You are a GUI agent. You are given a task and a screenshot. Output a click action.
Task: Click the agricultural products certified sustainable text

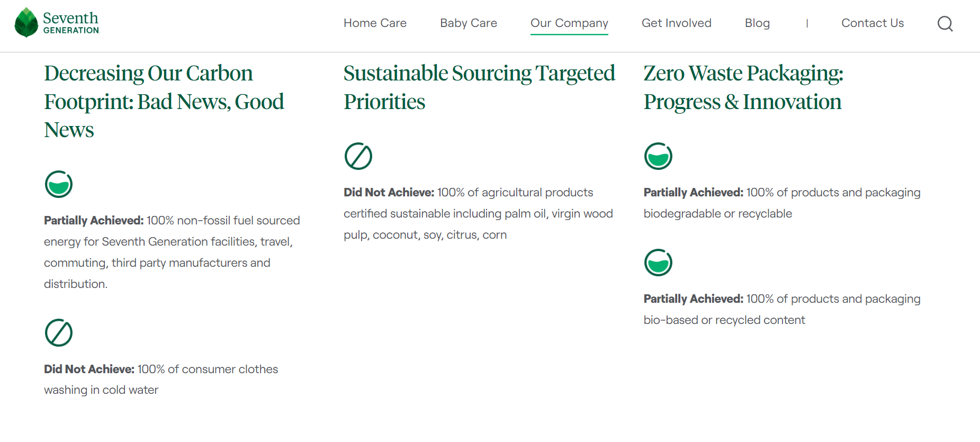point(478,213)
